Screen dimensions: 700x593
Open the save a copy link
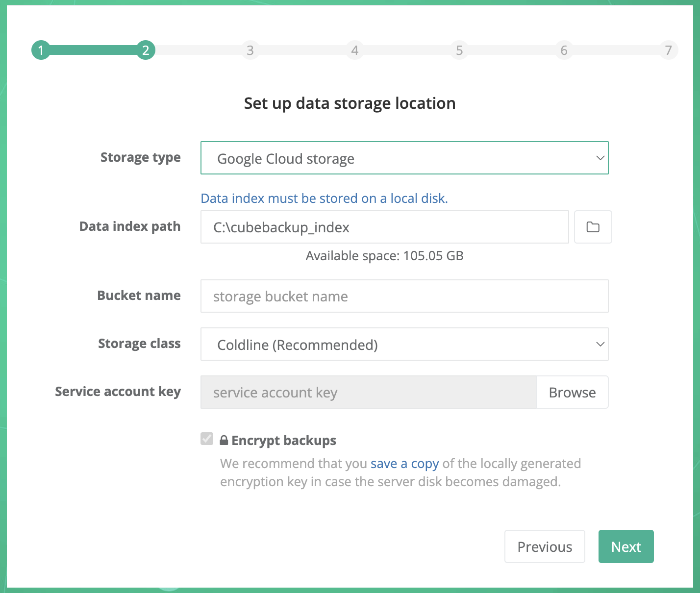pos(404,463)
